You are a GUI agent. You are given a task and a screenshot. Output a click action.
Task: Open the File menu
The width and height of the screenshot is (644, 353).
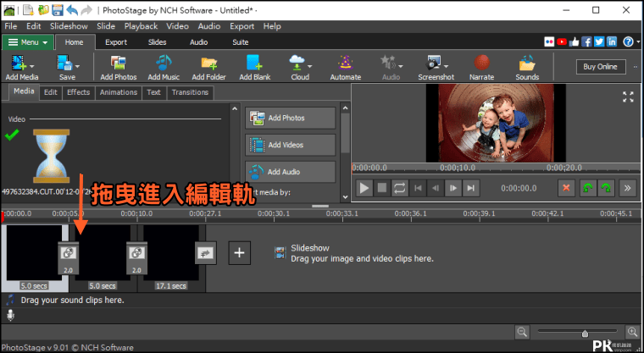click(11, 26)
